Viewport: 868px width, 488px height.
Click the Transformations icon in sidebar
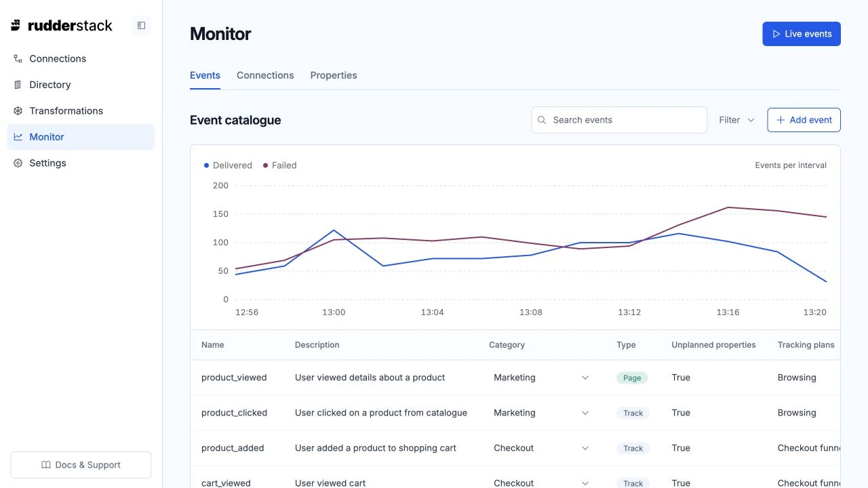(x=18, y=110)
